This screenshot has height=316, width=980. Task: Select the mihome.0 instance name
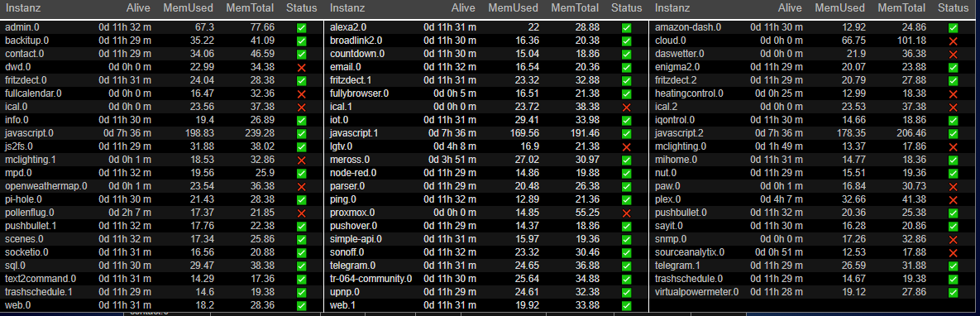676,160
